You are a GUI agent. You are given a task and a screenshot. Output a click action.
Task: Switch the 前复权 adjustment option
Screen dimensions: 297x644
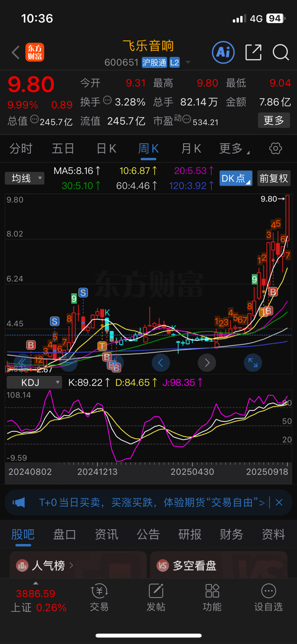point(274,178)
